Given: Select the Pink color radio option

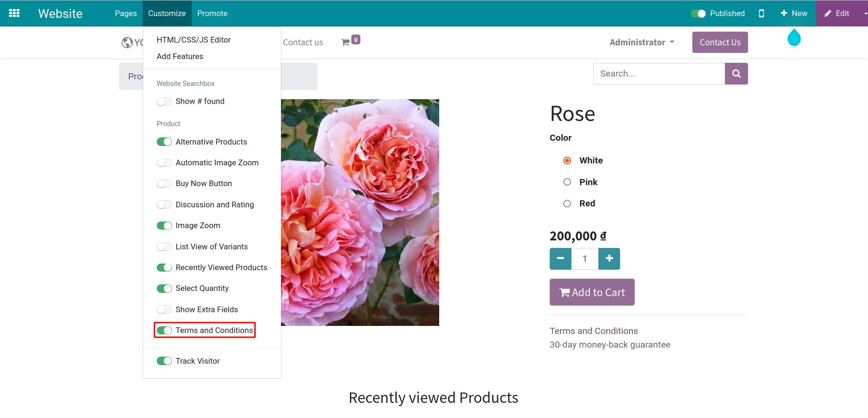Looking at the screenshot, I should (567, 182).
